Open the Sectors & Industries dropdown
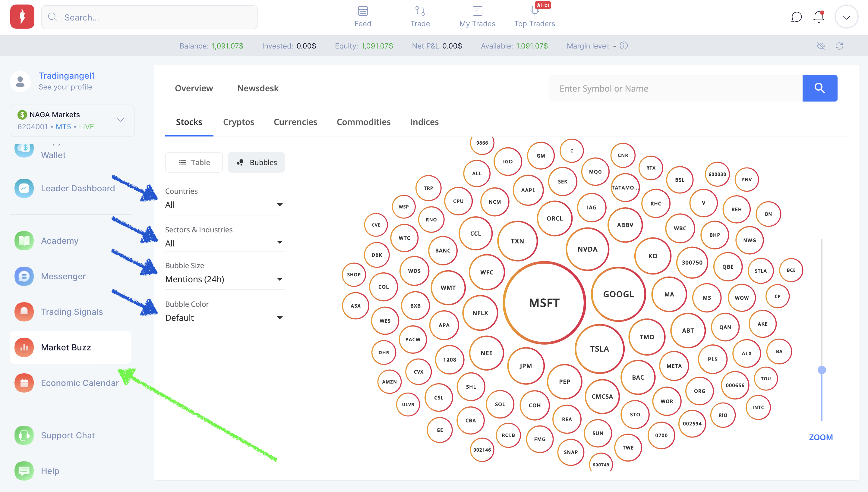This screenshot has width=868, height=492. (x=225, y=243)
